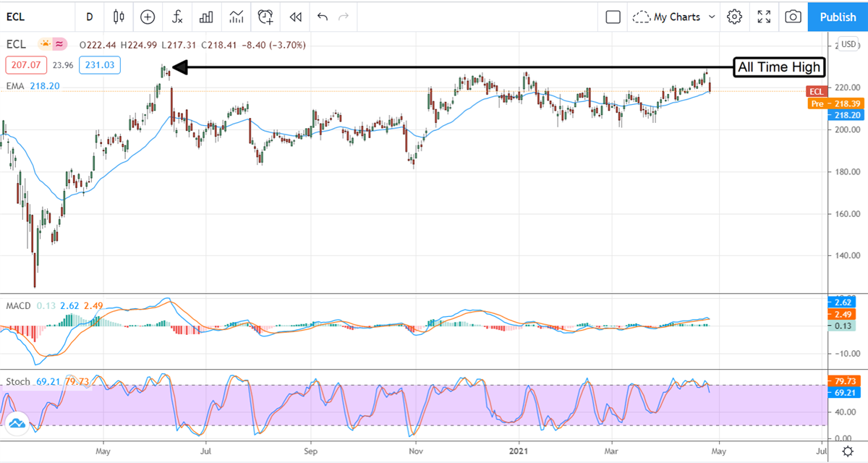The image size is (868, 463).
Task: Open axis settings gear at bottom right
Action: click(x=847, y=451)
